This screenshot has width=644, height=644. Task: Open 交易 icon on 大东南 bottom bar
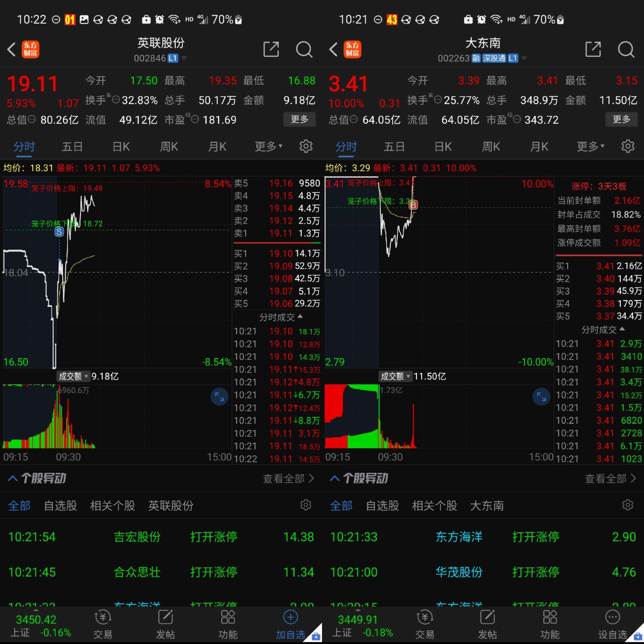pyautogui.click(x=425, y=624)
